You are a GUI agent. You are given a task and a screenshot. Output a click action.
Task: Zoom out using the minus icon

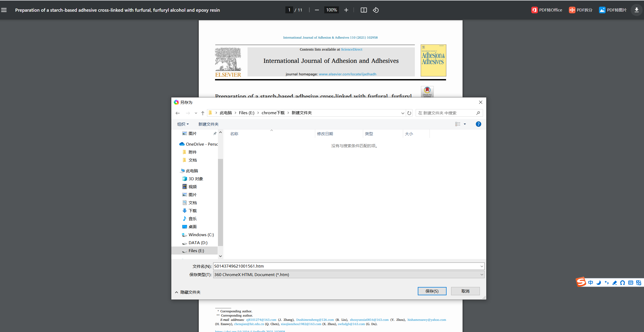(317, 10)
